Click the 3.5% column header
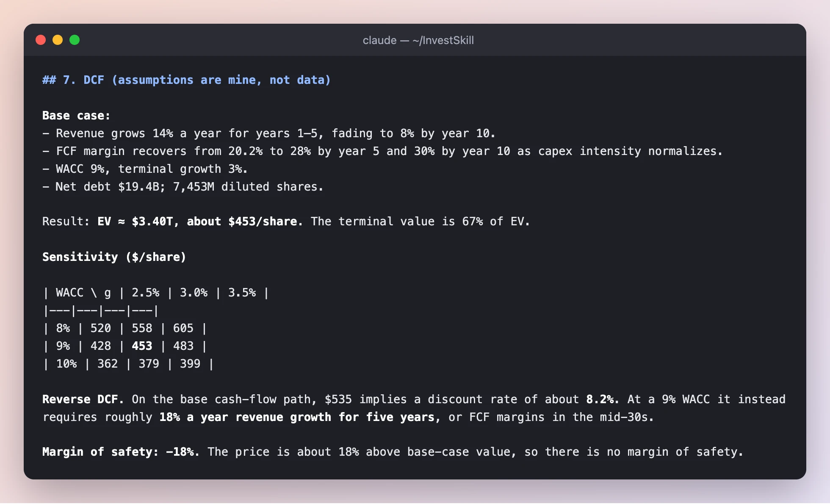 coord(242,293)
